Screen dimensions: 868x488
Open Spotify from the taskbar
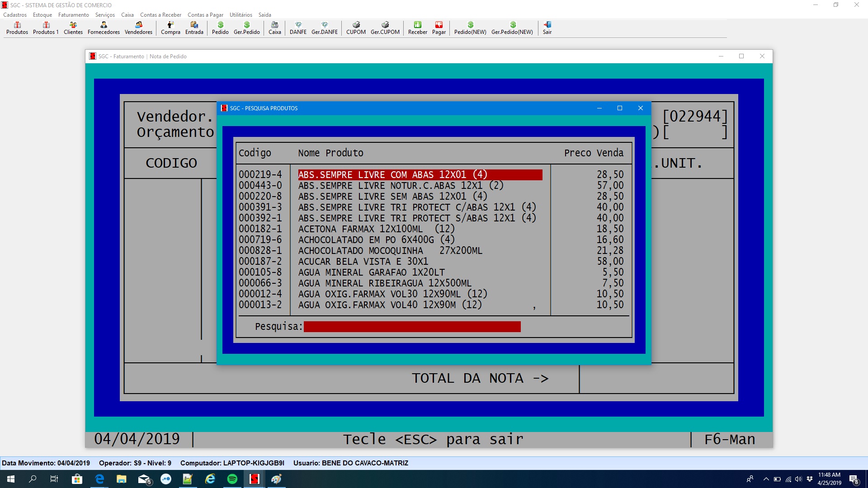(x=232, y=479)
